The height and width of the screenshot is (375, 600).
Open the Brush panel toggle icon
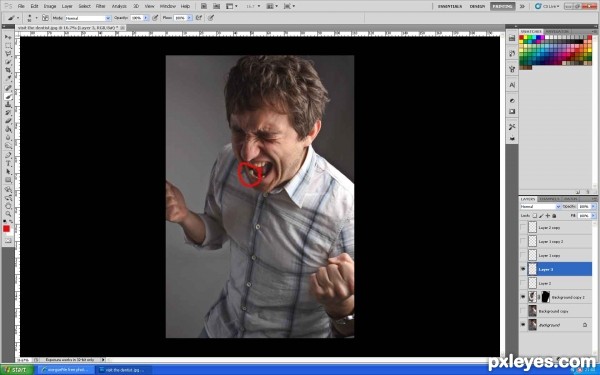45,18
